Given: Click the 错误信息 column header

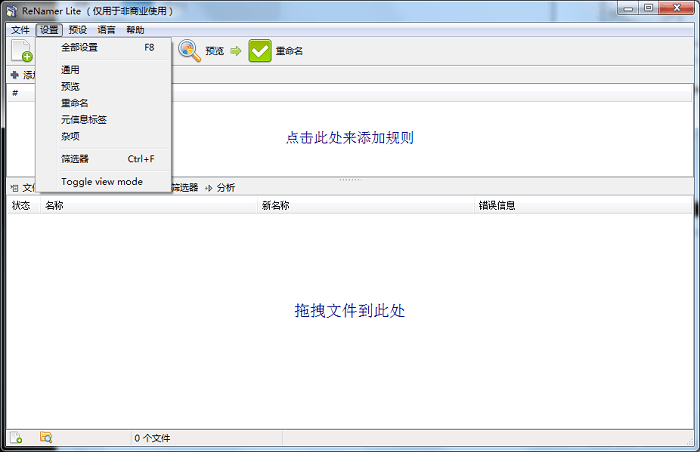Looking at the screenshot, I should [x=583, y=205].
